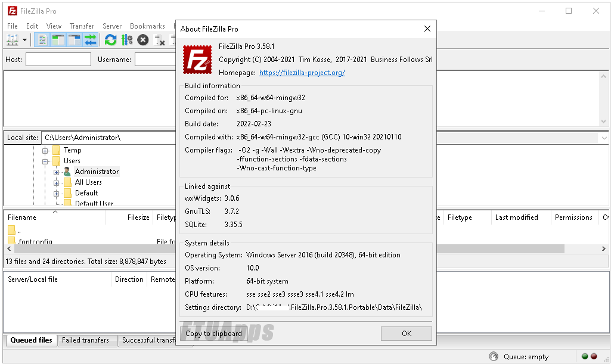Open the Bookmarks menu
The height and width of the screenshot is (364, 611).
point(147,26)
